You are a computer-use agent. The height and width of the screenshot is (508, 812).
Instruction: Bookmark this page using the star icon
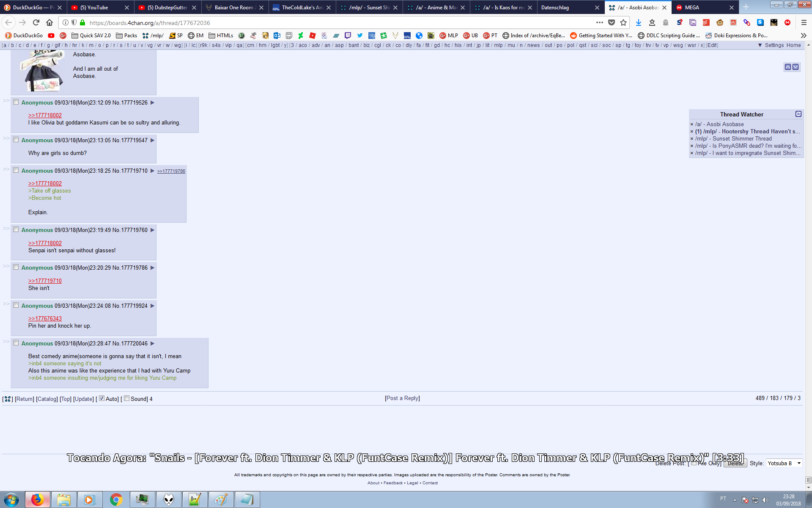(x=623, y=22)
